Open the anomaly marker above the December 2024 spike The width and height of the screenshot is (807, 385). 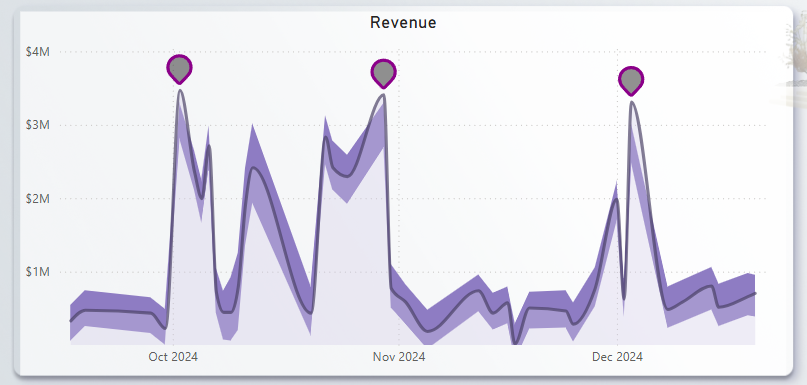(631, 81)
